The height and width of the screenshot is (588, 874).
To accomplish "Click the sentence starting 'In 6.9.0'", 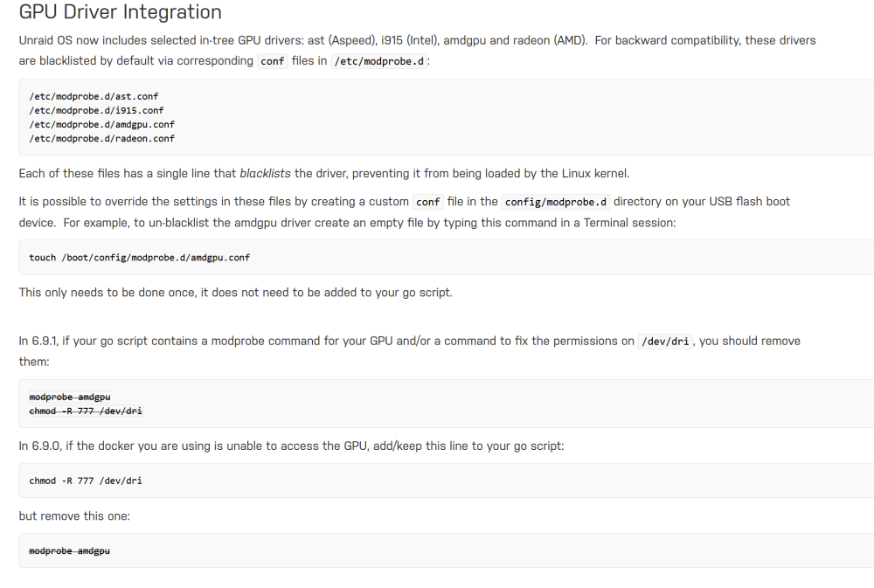I will tap(292, 446).
